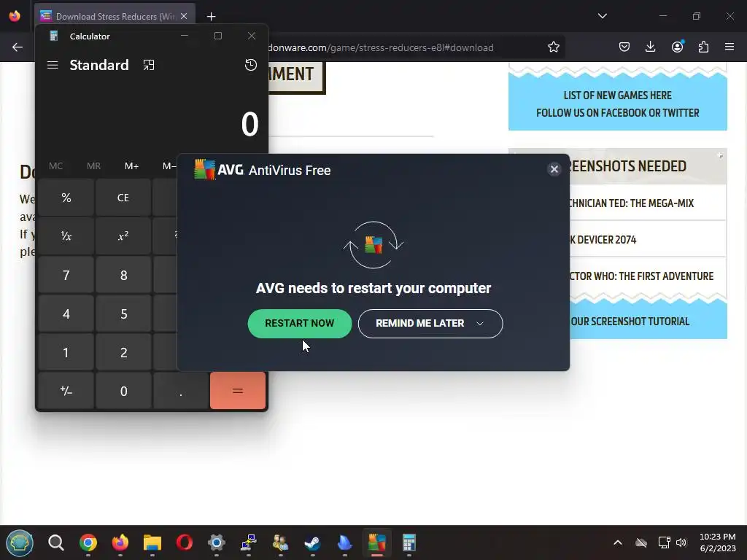The height and width of the screenshot is (560, 747).
Task: Click Calculator digit 0 key
Action: [x=123, y=391]
